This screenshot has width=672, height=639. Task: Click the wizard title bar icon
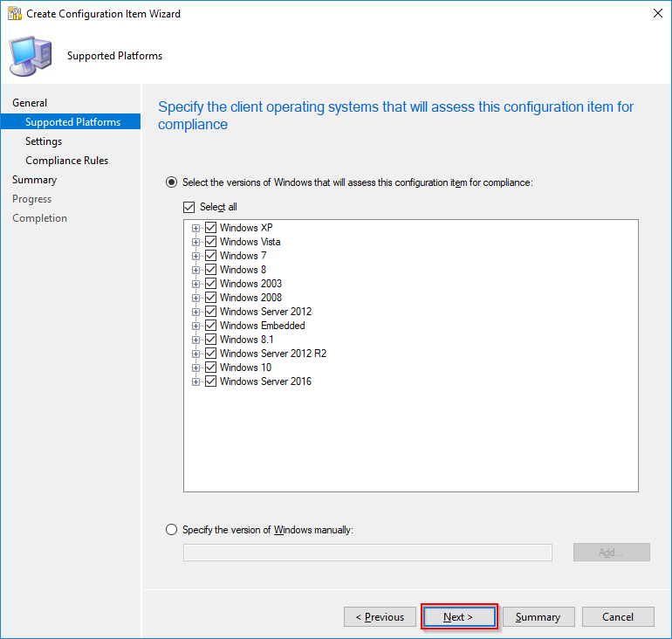tap(15, 13)
